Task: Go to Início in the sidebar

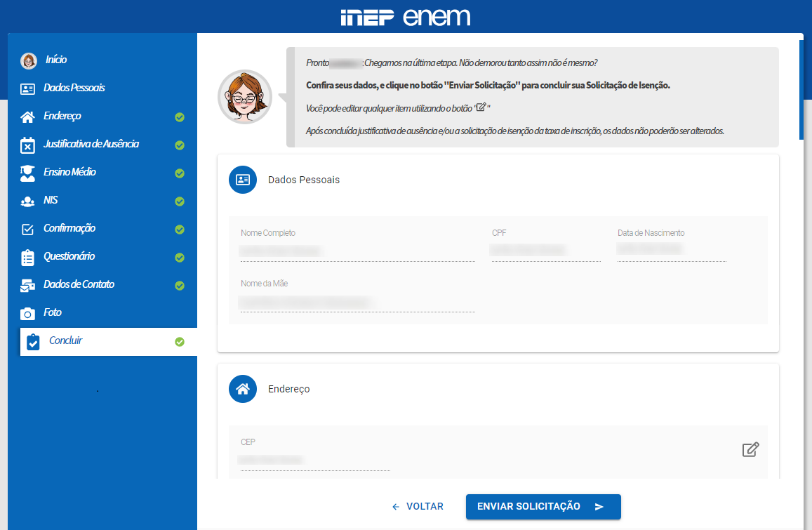Action: tap(56, 60)
